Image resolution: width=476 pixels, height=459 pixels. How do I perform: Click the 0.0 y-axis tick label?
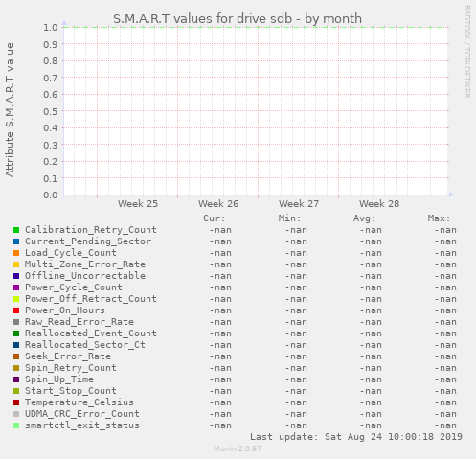pyautogui.click(x=51, y=195)
